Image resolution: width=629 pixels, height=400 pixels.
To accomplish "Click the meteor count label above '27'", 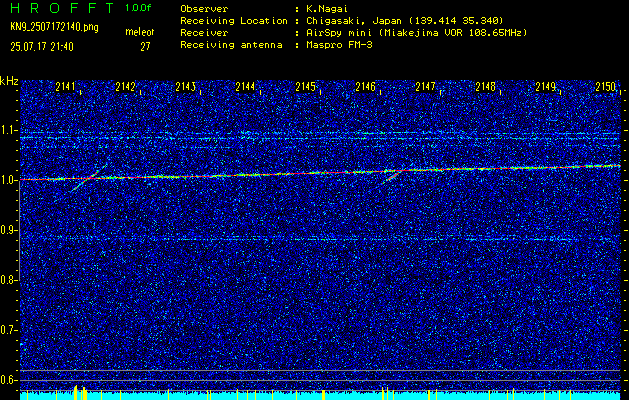I will coord(140,32).
